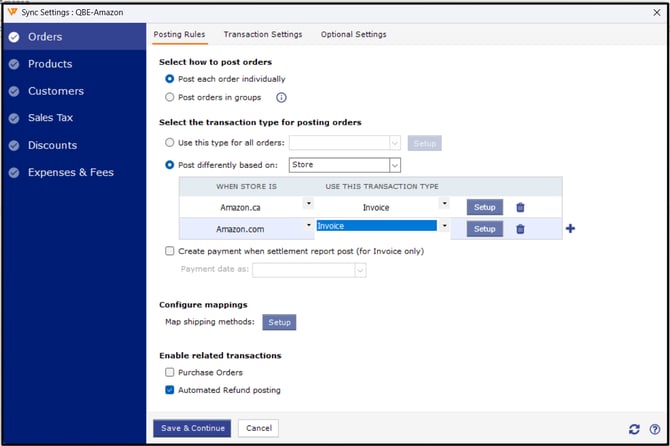This screenshot has height=446, width=670.
Task: Uncheck Automated Refund posting
Action: coord(169,390)
